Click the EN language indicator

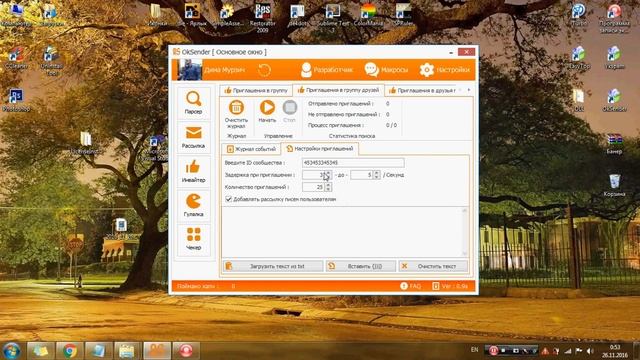[474, 350]
